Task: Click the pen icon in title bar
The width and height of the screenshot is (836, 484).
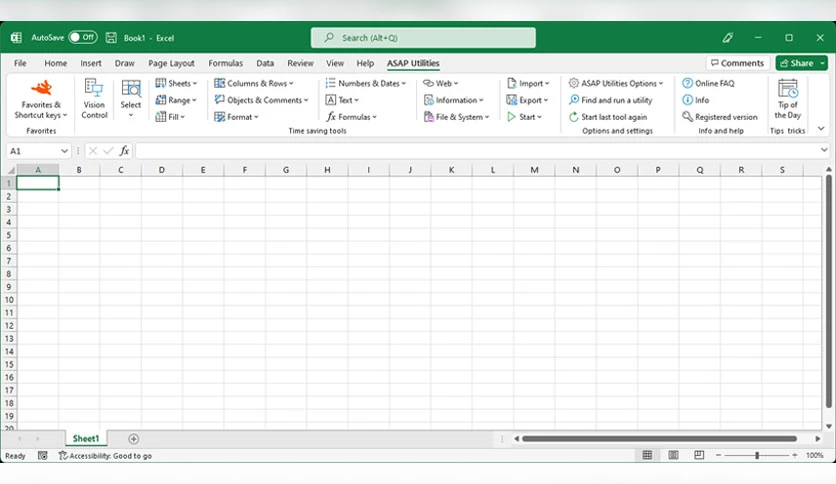Action: [x=728, y=37]
